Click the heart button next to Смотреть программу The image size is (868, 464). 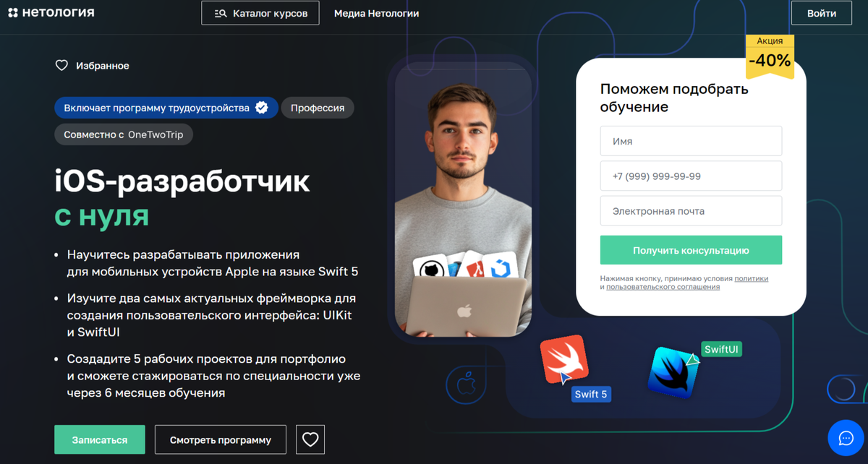point(310,439)
